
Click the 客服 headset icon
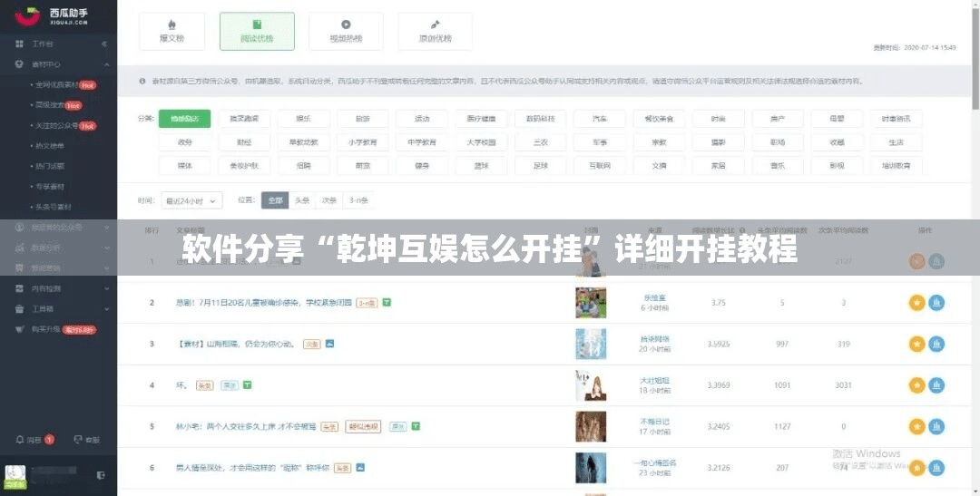[x=78, y=440]
